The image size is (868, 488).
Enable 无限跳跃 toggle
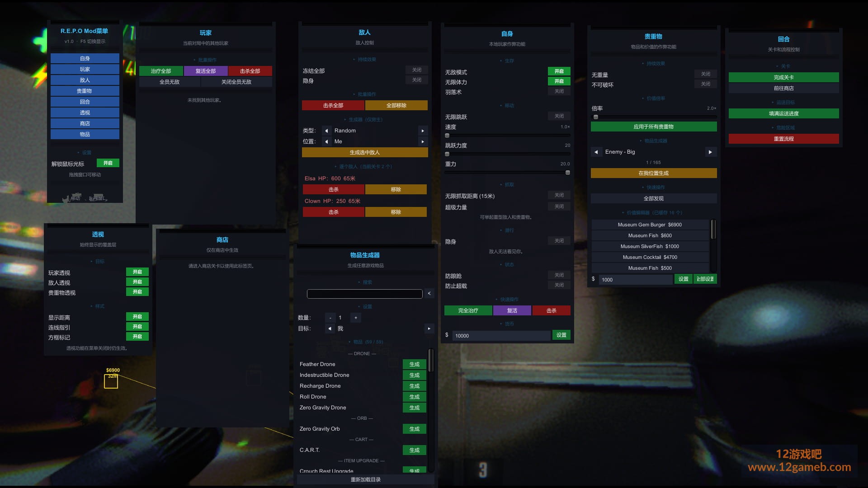click(x=559, y=116)
